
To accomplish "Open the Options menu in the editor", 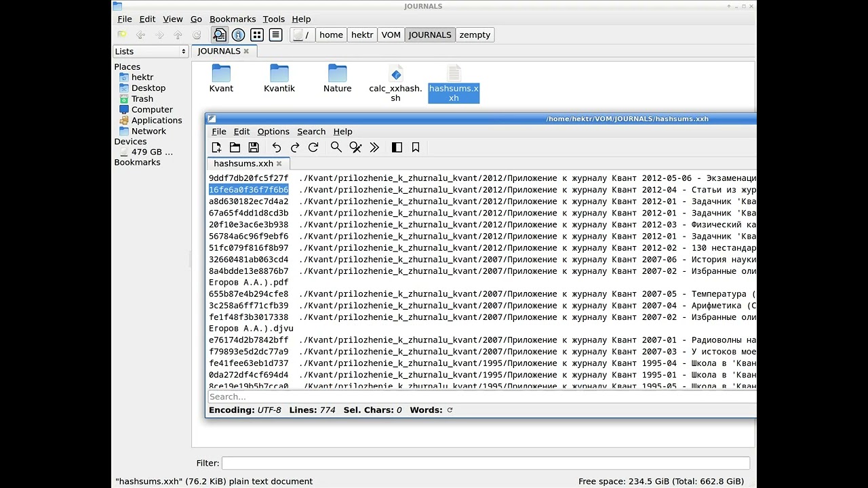I will click(273, 131).
